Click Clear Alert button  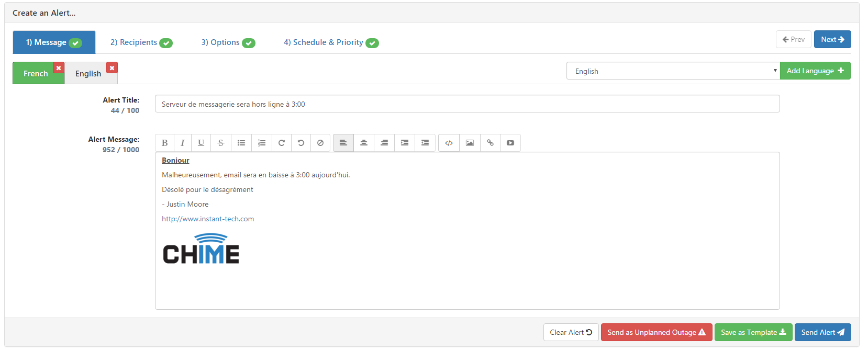571,332
